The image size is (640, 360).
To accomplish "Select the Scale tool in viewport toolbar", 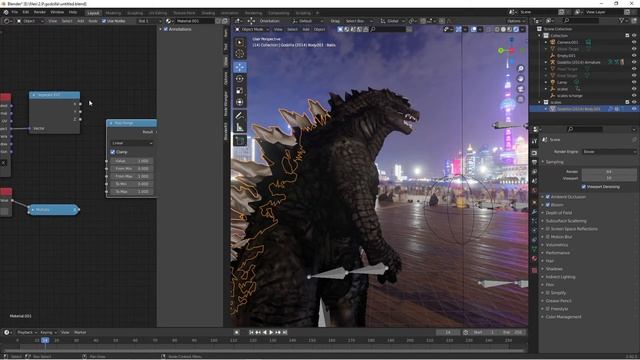I will [240, 91].
